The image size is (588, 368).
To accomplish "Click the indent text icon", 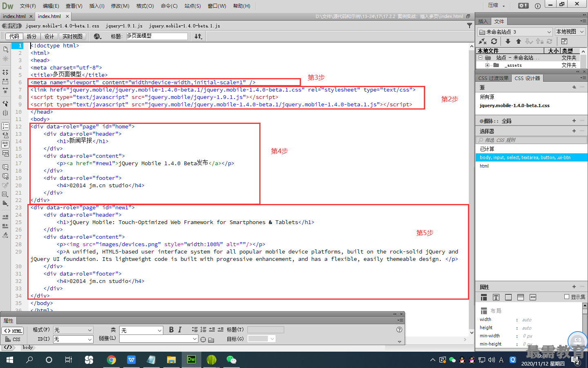I will pyautogui.click(x=220, y=330).
